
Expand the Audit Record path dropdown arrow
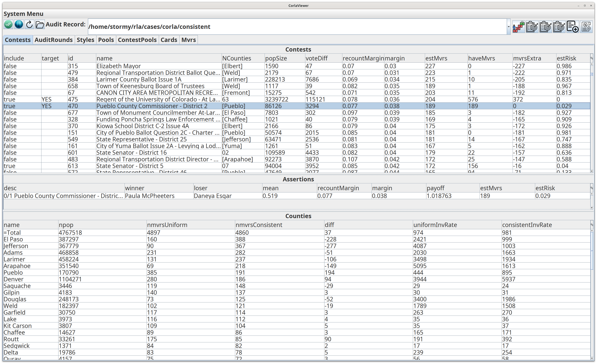[508, 27]
